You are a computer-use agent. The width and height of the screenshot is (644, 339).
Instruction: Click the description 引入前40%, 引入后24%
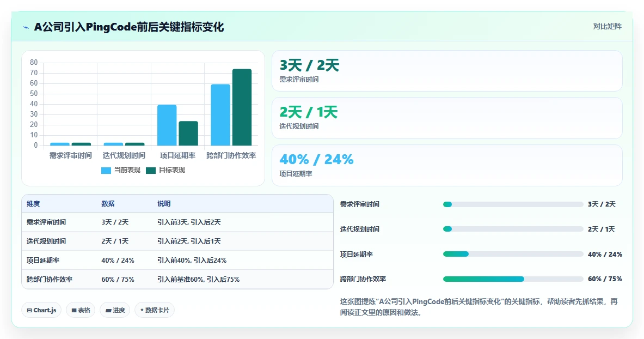click(x=192, y=261)
